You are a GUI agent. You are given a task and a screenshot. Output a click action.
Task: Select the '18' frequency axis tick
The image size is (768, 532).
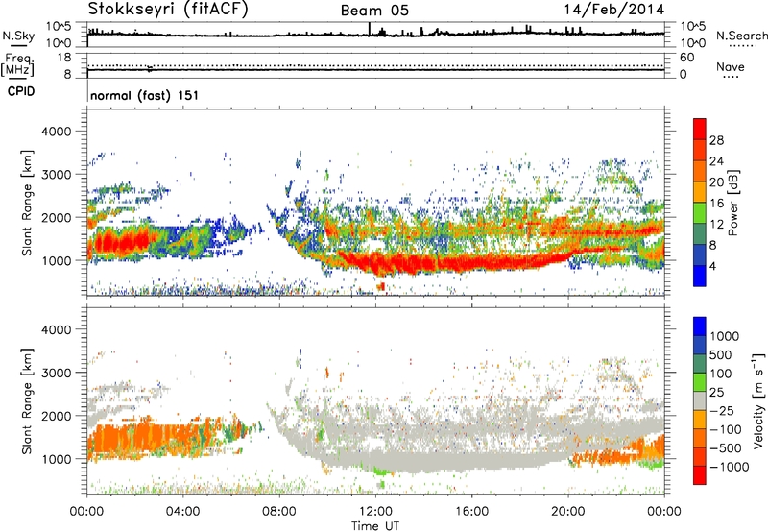64,58
